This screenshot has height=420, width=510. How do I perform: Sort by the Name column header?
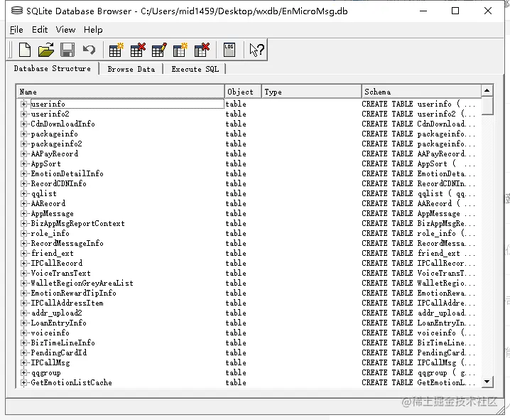click(120, 92)
